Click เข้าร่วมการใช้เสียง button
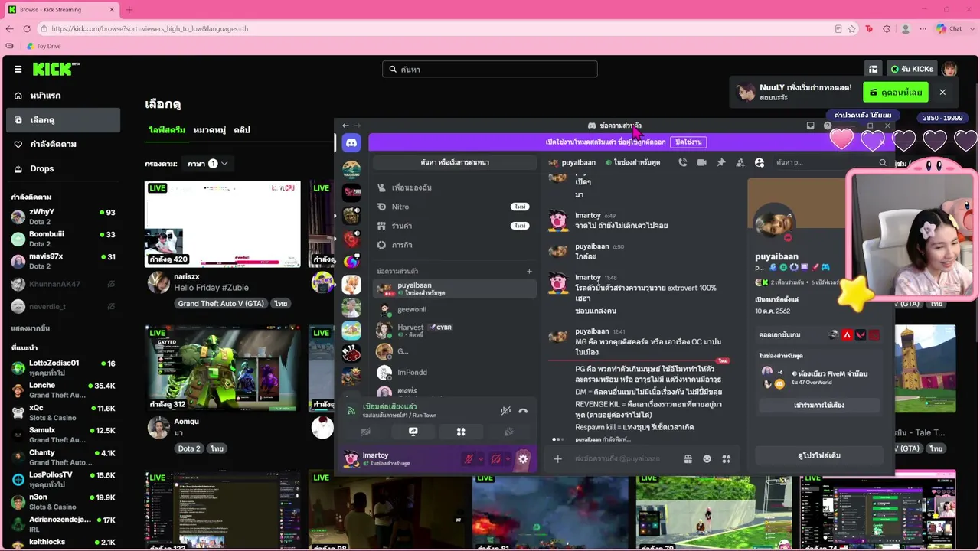Viewport: 980px width, 551px height. (819, 405)
